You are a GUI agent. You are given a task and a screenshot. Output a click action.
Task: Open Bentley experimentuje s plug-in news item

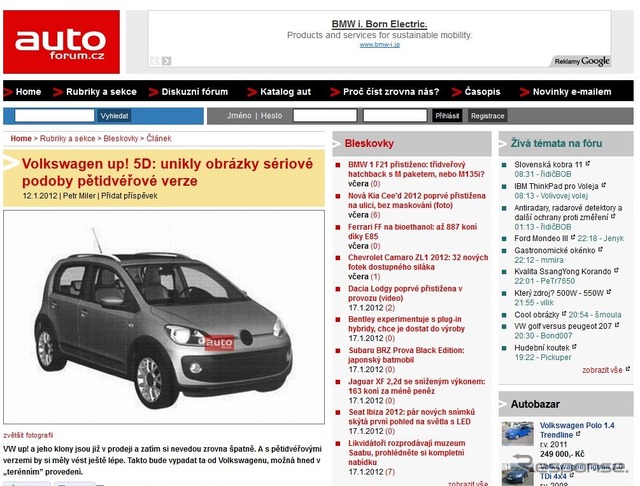click(407, 324)
